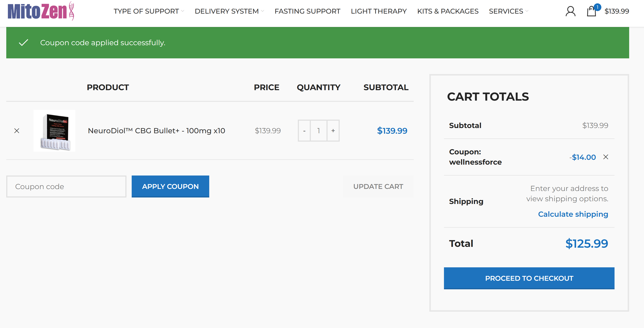Image resolution: width=644 pixels, height=328 pixels.
Task: Click the cart totals subtotal value $139.99
Action: click(595, 125)
